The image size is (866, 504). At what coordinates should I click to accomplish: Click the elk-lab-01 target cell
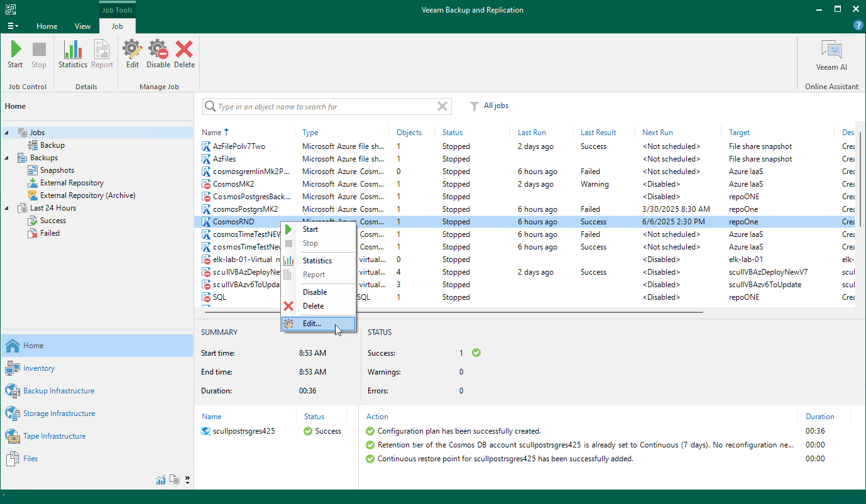click(x=746, y=260)
